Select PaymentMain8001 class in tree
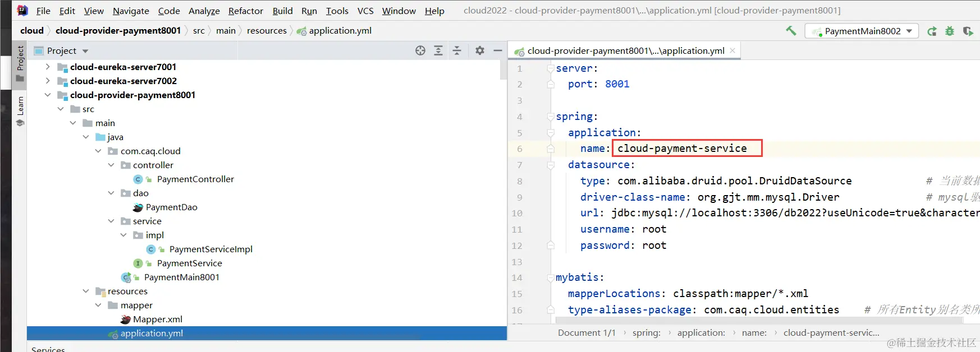980x352 pixels. (181, 277)
